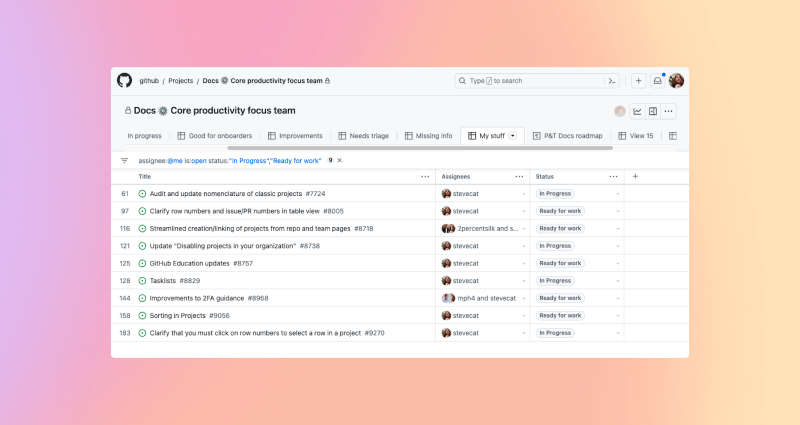The height and width of the screenshot is (425, 800).
Task: Select row number 125
Action: click(x=125, y=263)
